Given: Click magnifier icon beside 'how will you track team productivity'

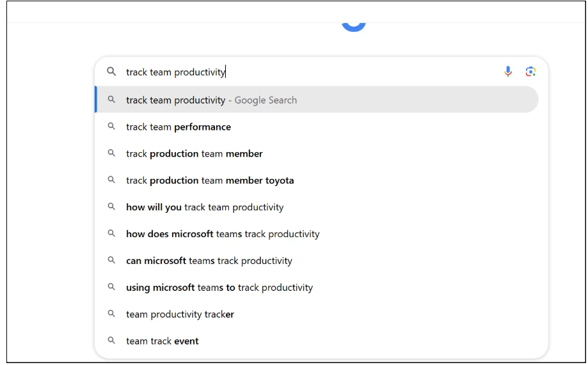Looking at the screenshot, I should click(111, 206).
